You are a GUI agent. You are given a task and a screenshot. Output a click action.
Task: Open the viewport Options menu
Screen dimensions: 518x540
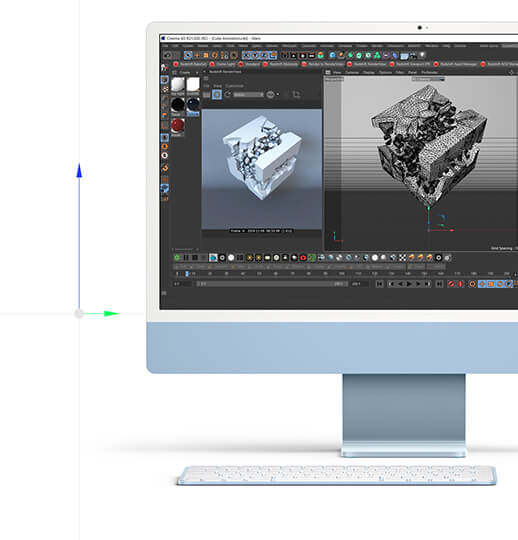click(385, 72)
